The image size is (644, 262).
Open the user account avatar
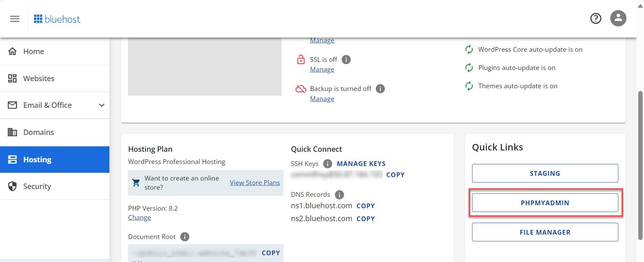pyautogui.click(x=618, y=19)
